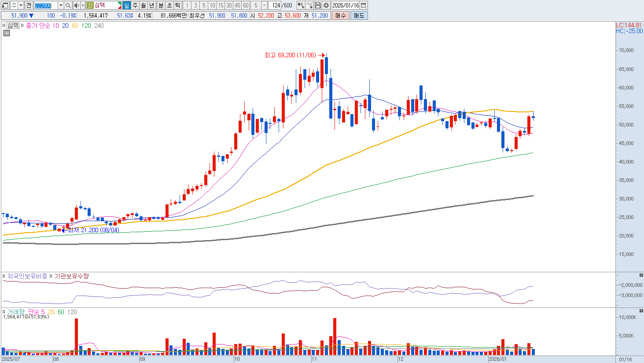The image size is (644, 363).
Task: Switch chart to weekly (주) period
Action: tap(135, 5)
